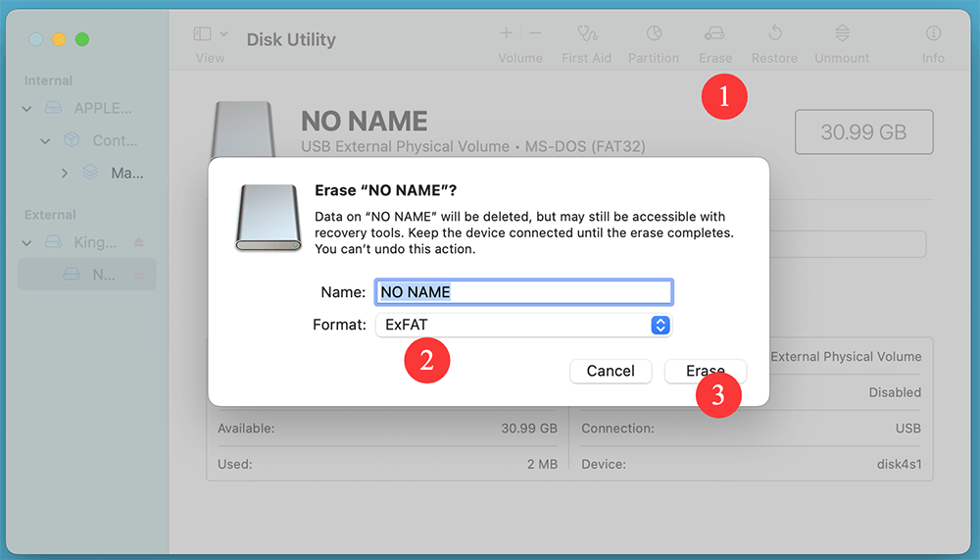Screen dimensions: 980x560
Task: Click the Info toolbar icon
Action: point(933,33)
